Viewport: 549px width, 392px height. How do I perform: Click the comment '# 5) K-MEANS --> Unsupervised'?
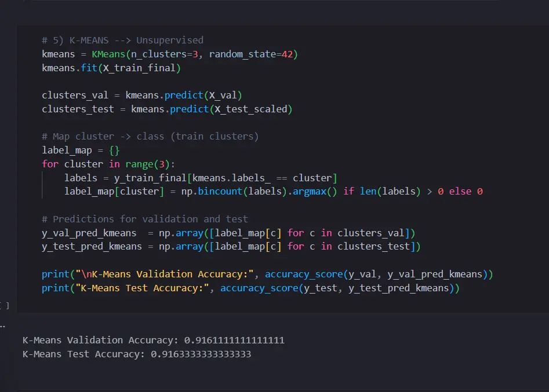click(122, 40)
